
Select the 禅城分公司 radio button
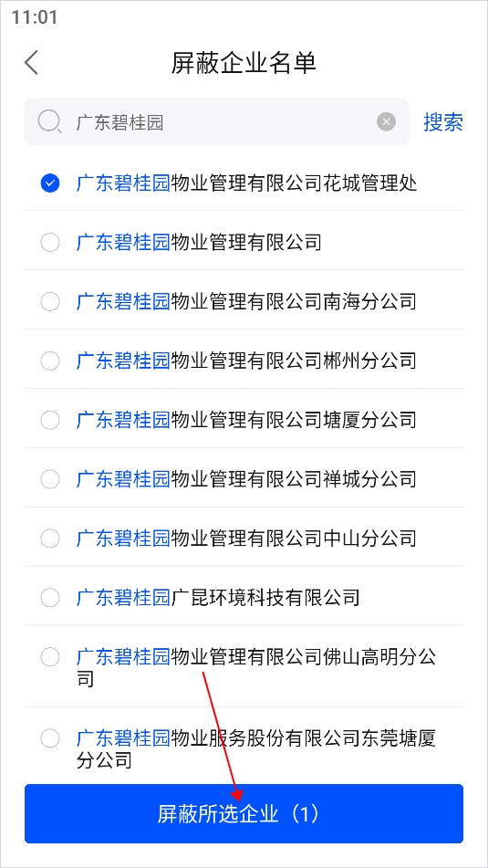pos(50,479)
